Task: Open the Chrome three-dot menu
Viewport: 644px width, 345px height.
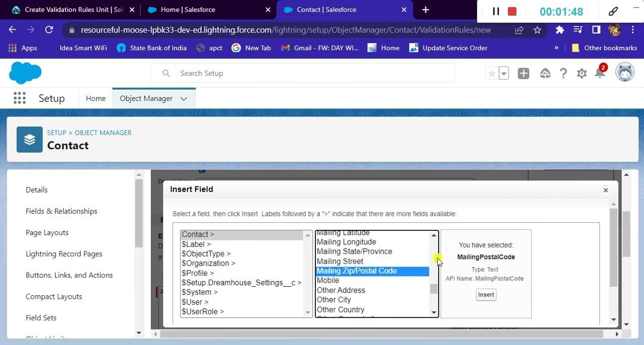Action: pos(633,30)
